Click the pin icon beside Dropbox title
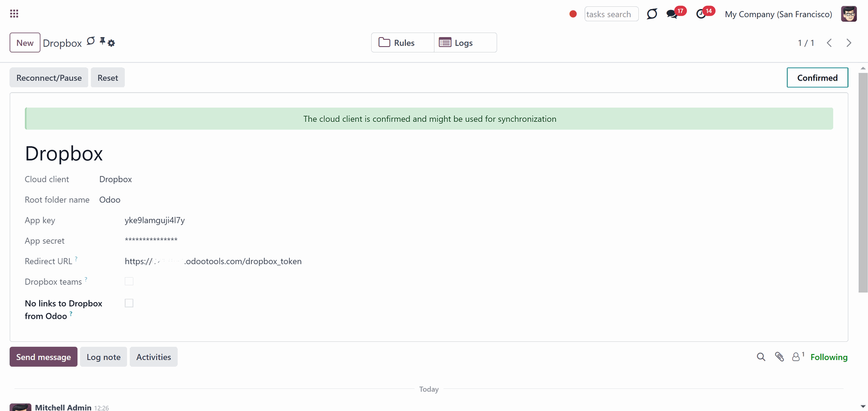This screenshot has height=411, width=868. 103,41
